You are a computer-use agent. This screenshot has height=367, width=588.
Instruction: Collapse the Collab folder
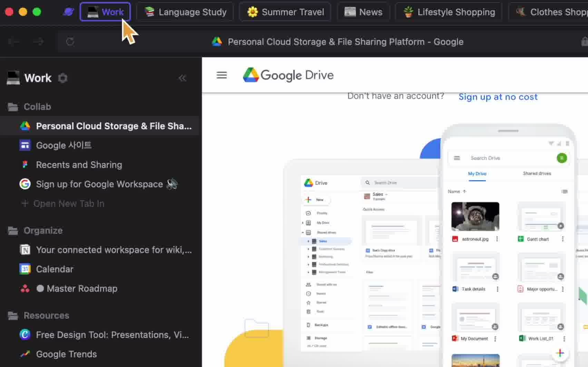[x=37, y=107]
